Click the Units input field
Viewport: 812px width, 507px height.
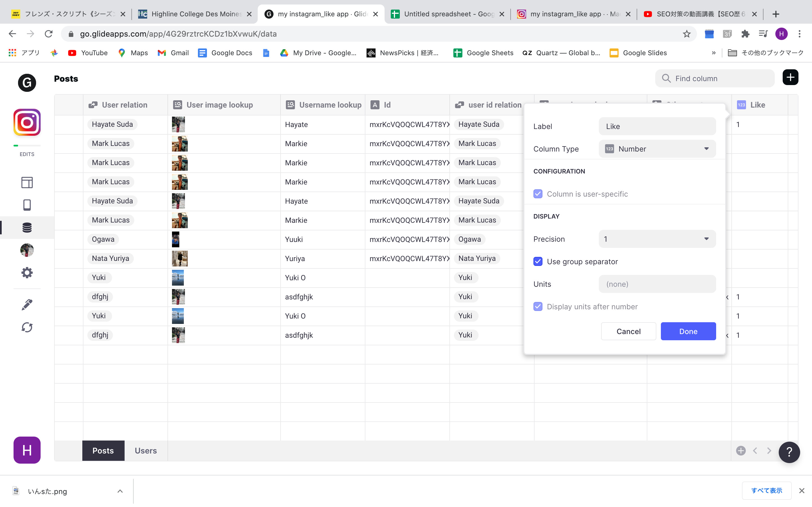[x=657, y=284]
